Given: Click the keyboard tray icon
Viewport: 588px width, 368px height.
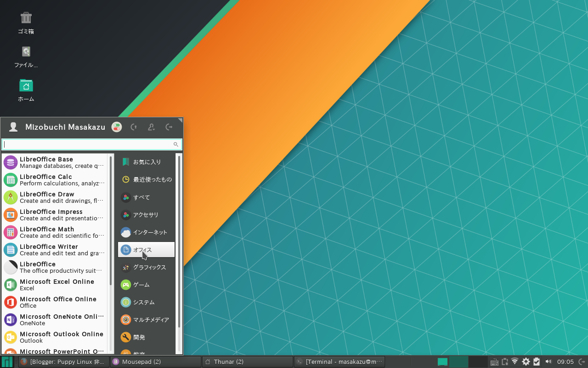Looking at the screenshot, I should [x=494, y=362].
